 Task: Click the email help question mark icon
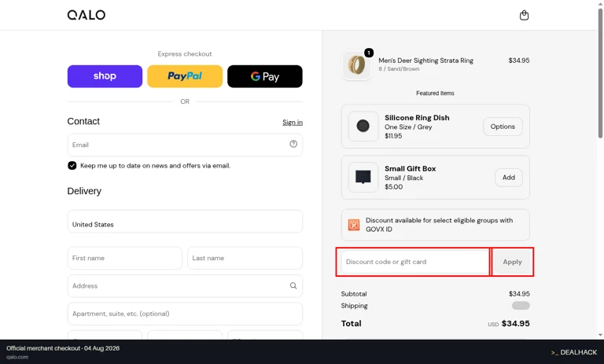point(293,144)
